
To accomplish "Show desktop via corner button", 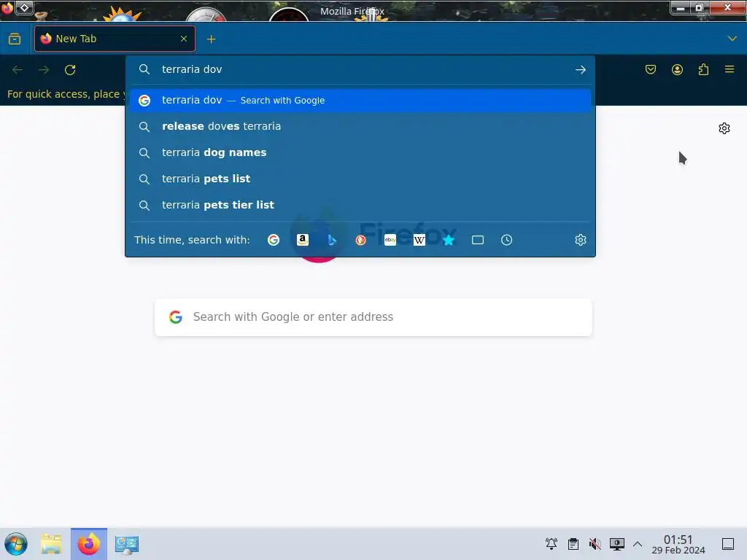I will (x=728, y=544).
